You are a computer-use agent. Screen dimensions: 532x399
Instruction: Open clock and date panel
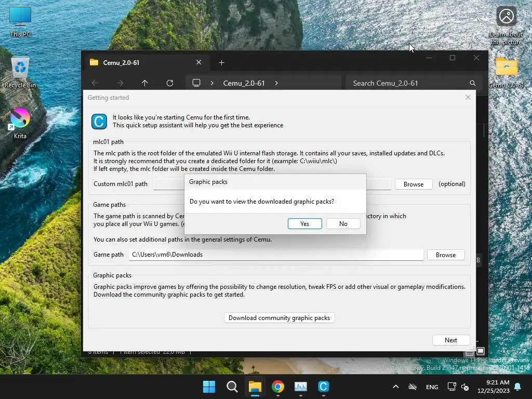(x=494, y=387)
